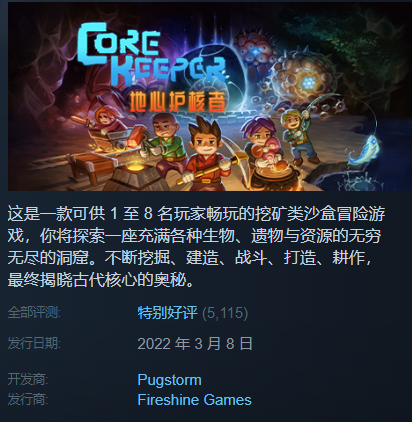This screenshot has height=422, width=412.
Task: Click the 2022 年 3 月 8 日 release date
Action: click(x=195, y=343)
